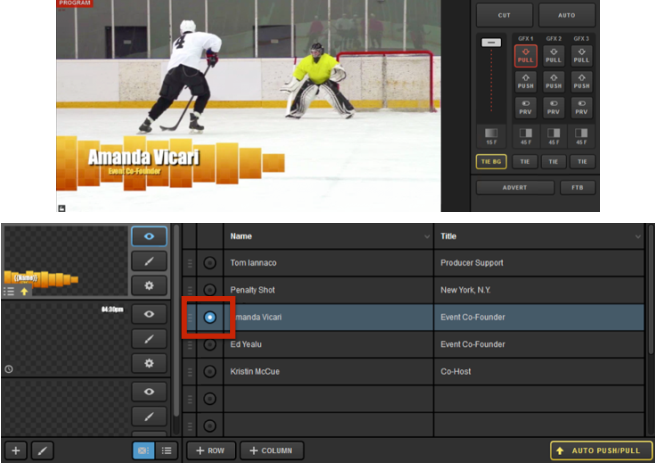
Task: Click the GFX 1 PULL button
Action: click(x=526, y=57)
